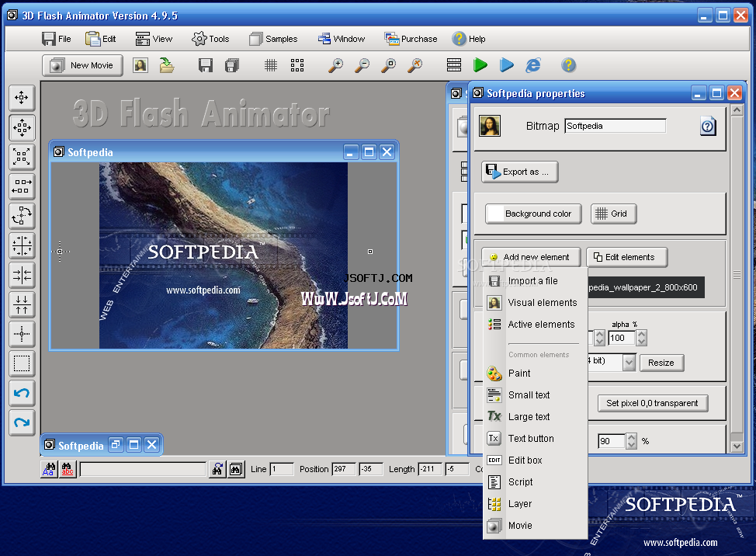This screenshot has height=556, width=756.
Task: Select Layer from the element menu
Action: pos(535,503)
